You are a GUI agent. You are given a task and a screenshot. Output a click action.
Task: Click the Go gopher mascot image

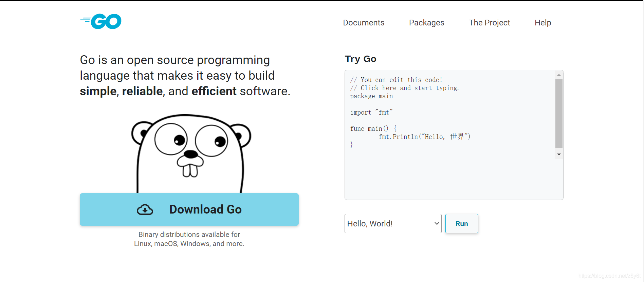[191, 154]
